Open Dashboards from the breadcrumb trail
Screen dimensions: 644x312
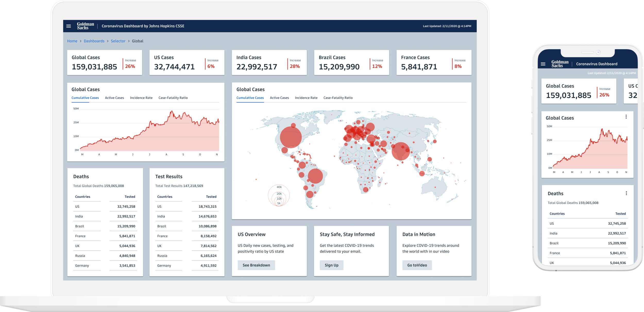pos(94,41)
